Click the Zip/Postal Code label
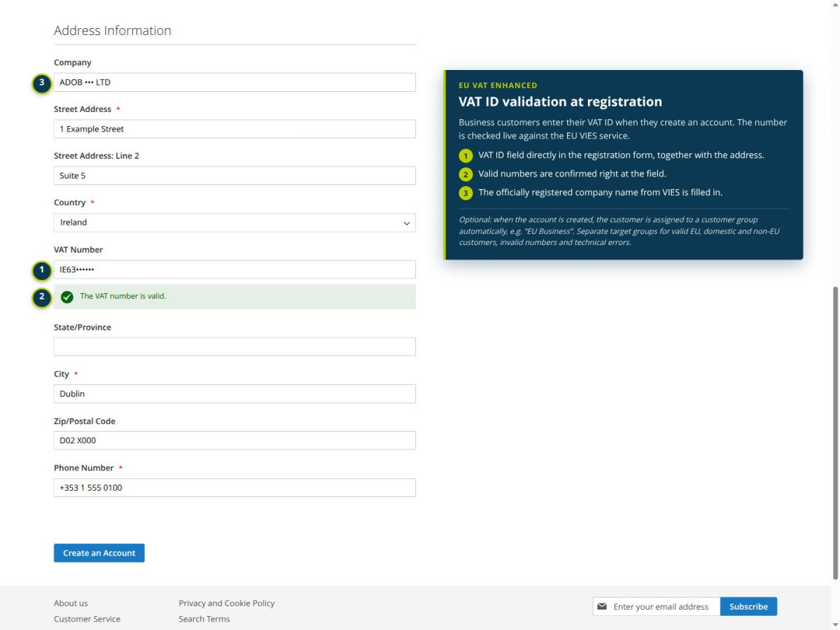Screen dimensions: 840x630 pyautogui.click(x=85, y=421)
